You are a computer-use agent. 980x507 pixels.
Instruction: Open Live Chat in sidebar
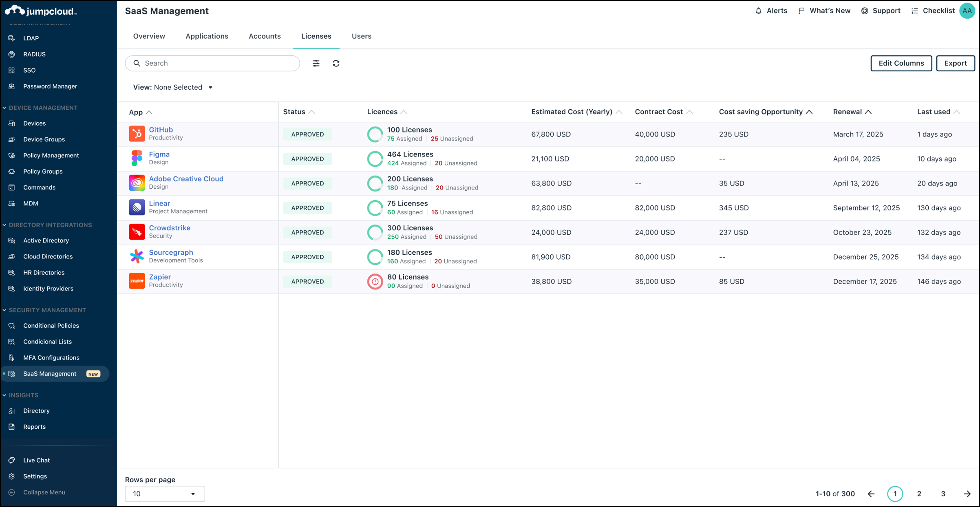[x=36, y=460]
